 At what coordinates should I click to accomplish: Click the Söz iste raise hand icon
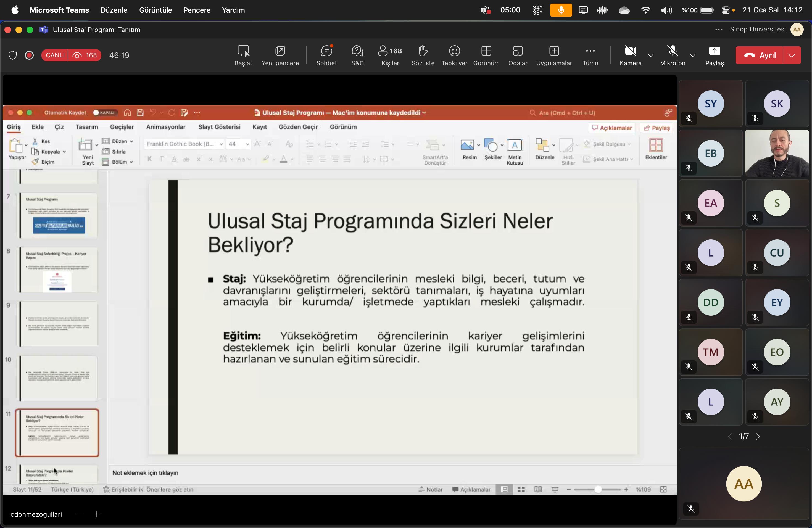coord(423,55)
